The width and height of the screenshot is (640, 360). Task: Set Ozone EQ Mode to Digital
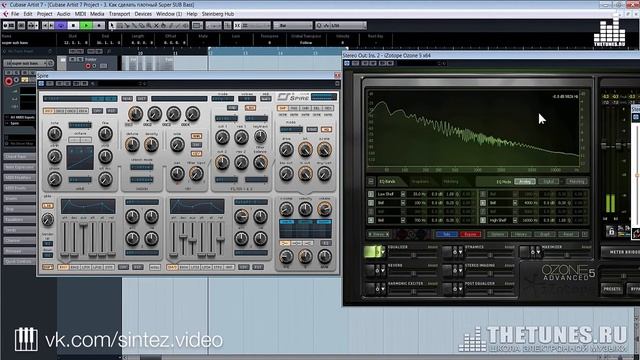[x=549, y=181]
